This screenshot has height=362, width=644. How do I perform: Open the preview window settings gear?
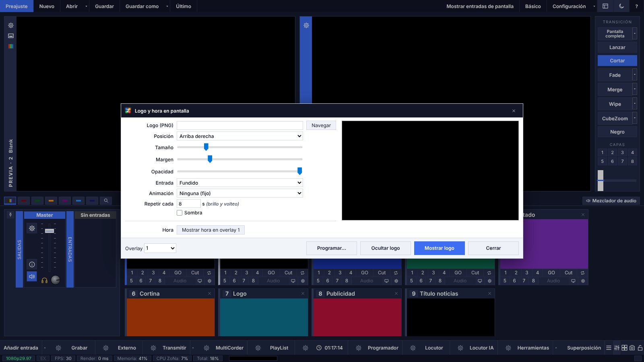[11, 25]
